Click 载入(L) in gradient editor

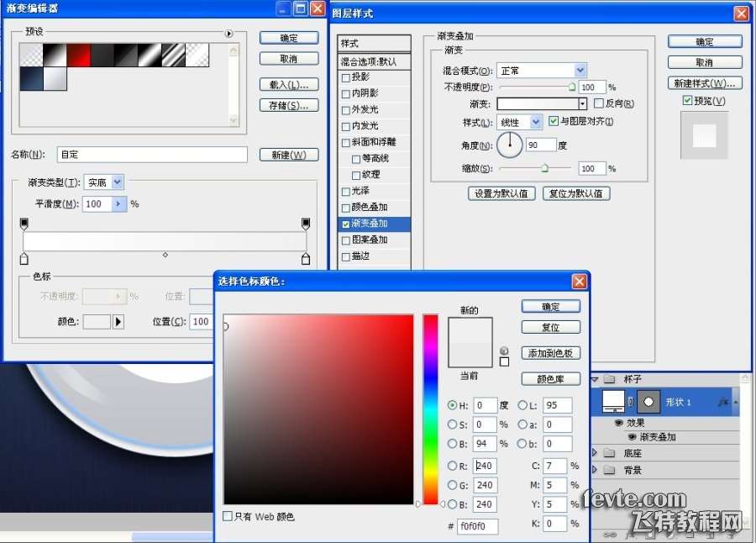[289, 85]
